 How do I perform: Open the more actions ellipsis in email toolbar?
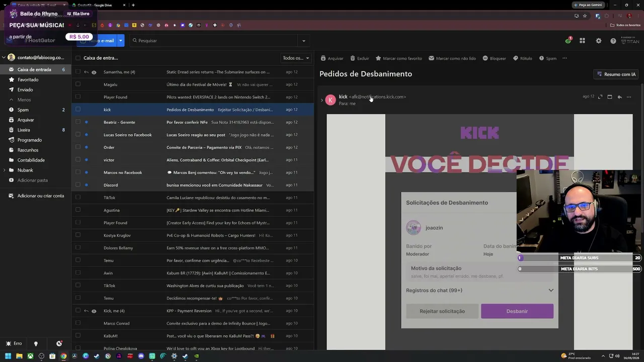(565, 58)
